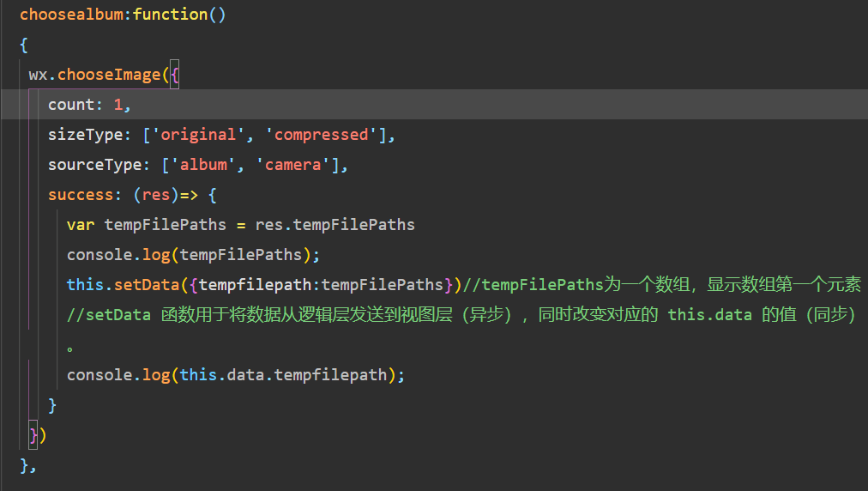Click the 'function' keyword on first line
Image resolution: width=868 pixels, height=491 pixels.
pyautogui.click(x=170, y=15)
